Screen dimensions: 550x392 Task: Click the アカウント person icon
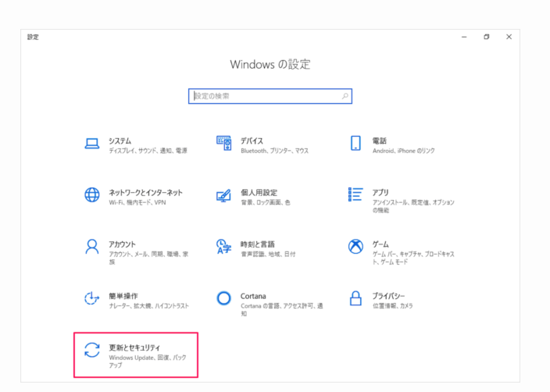[92, 247]
